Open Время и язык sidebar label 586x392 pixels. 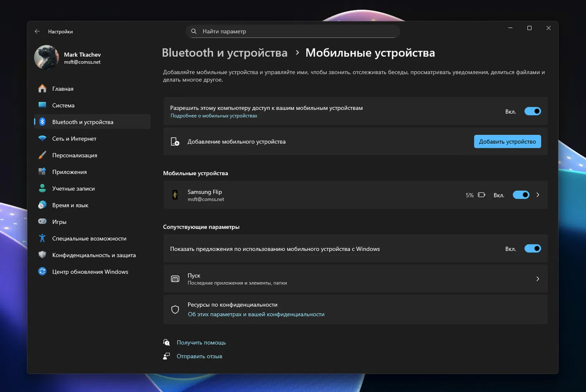pos(70,205)
